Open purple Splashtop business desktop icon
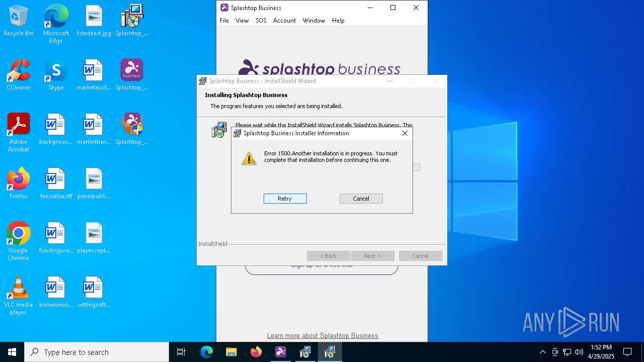This screenshot has width=644, height=362. (132, 75)
